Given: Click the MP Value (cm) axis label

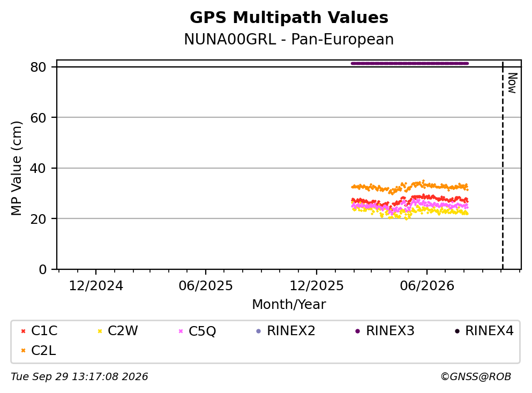Looking at the screenshot, I should (16, 168).
